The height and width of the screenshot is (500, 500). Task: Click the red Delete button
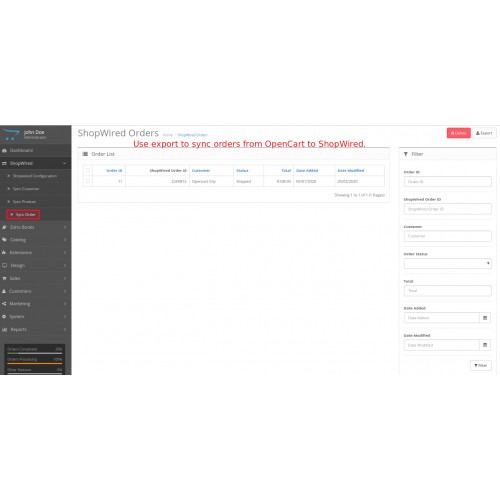pos(459,133)
